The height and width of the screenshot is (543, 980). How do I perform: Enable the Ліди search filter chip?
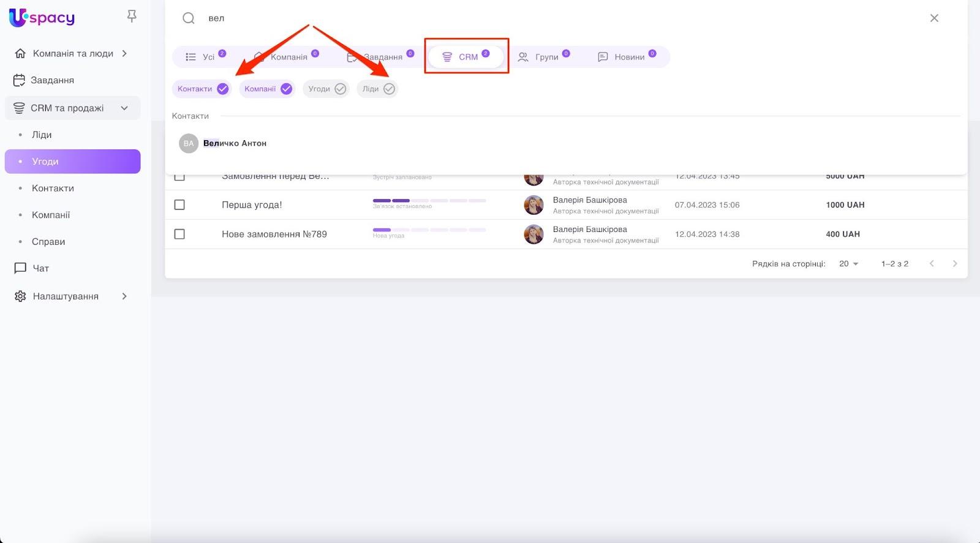377,89
